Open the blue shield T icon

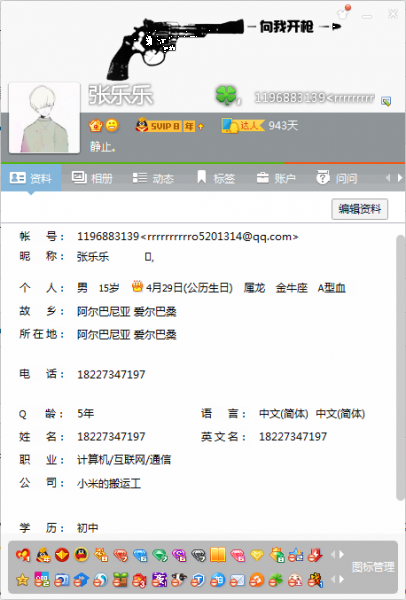click(x=198, y=580)
